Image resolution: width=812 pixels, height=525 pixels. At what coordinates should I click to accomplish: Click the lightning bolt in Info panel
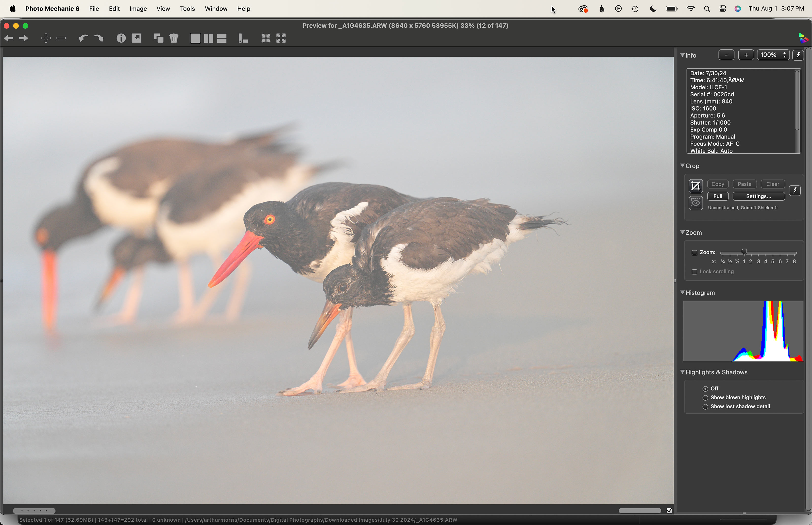[798, 55]
